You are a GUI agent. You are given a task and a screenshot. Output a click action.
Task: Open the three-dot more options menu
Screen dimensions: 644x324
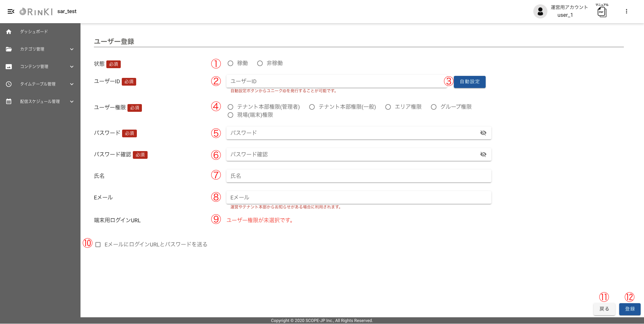pyautogui.click(x=626, y=11)
